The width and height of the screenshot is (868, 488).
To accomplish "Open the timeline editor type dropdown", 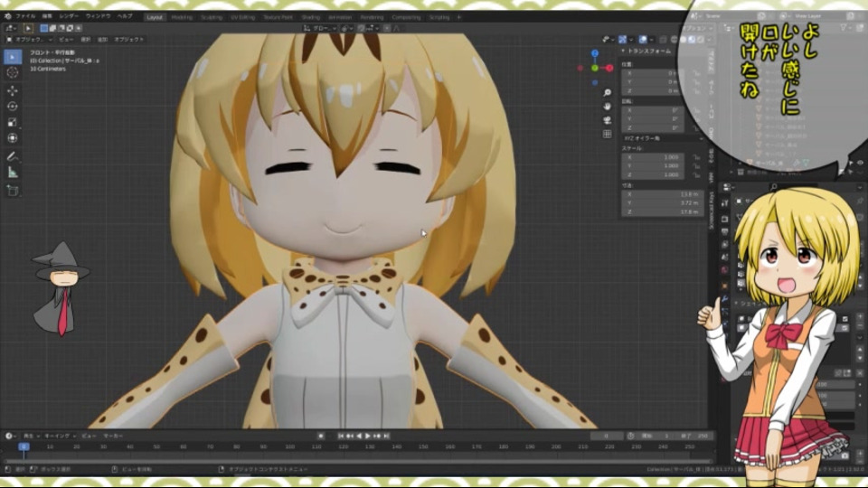I will point(11,436).
